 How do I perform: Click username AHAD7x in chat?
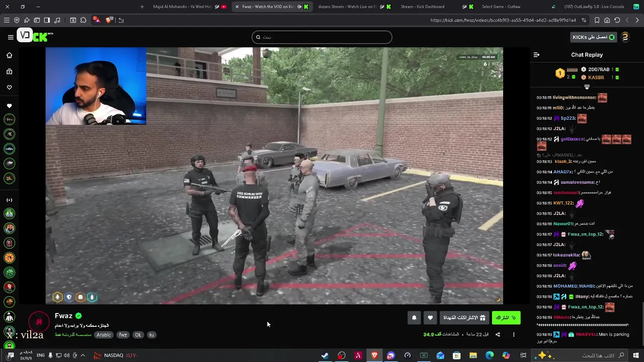(x=563, y=172)
